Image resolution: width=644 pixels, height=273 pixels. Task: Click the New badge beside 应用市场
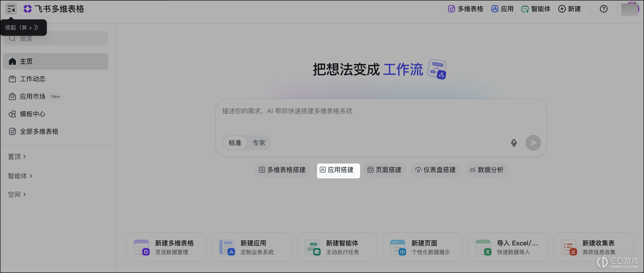click(x=55, y=96)
